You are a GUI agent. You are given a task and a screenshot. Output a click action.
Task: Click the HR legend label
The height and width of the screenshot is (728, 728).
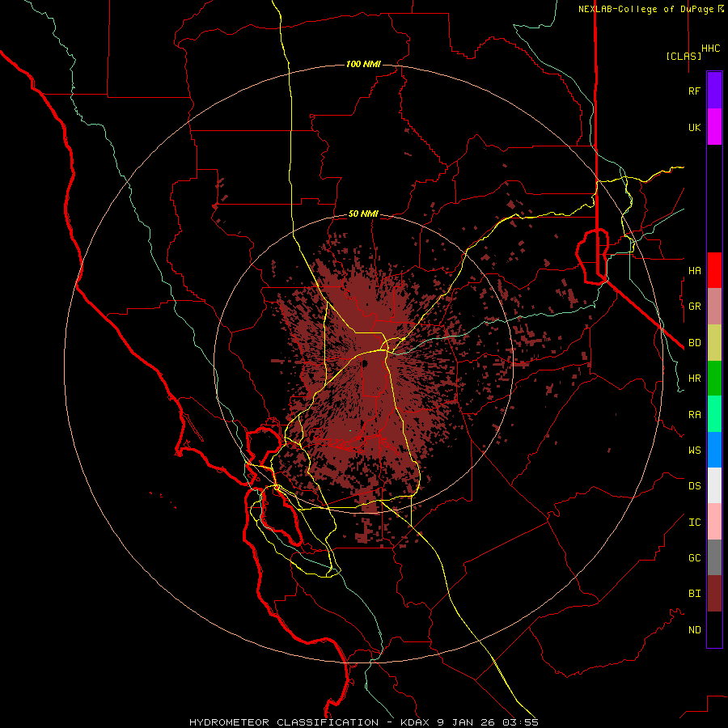[x=695, y=379]
